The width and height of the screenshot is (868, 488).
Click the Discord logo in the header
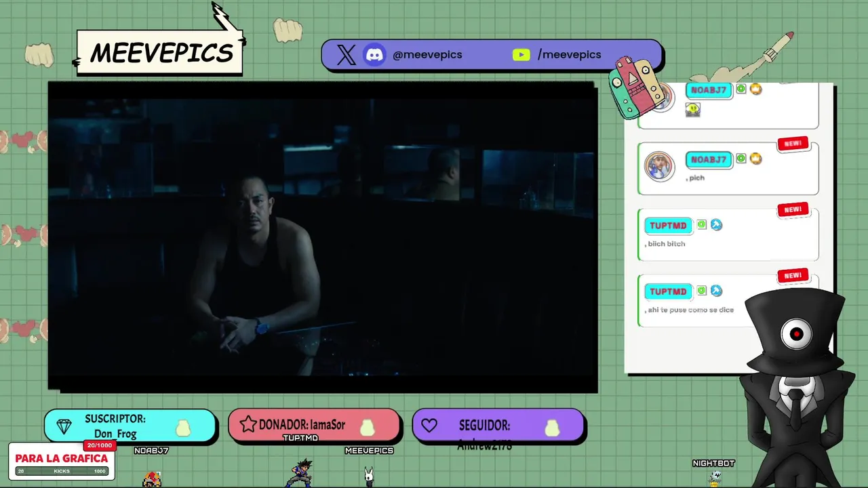374,55
